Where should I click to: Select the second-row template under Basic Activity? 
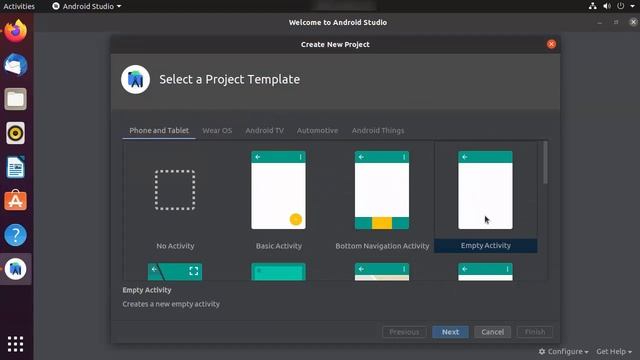click(278, 271)
